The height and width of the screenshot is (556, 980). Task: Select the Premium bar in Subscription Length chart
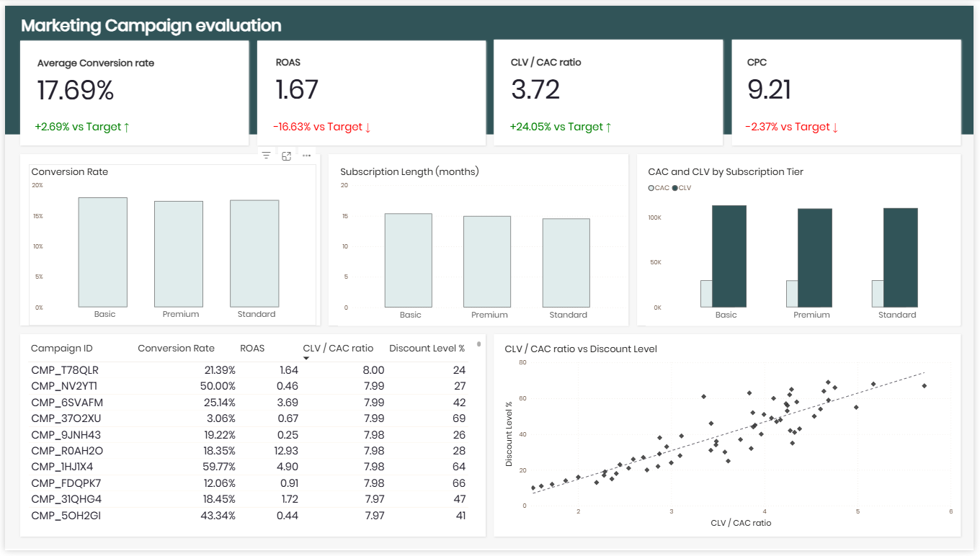[x=487, y=262]
